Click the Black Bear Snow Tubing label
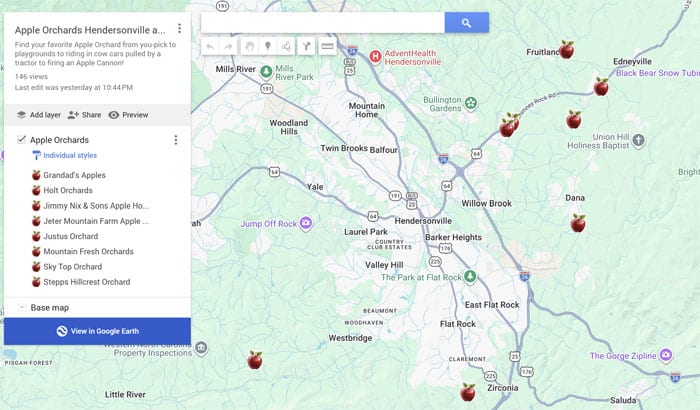Image resolution: width=700 pixels, height=410 pixels. 658,73
